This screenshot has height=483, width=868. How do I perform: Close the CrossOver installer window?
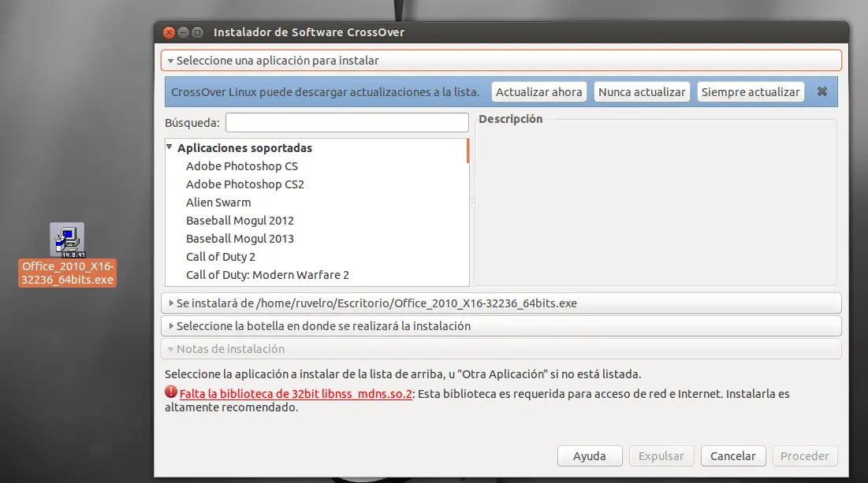[169, 32]
